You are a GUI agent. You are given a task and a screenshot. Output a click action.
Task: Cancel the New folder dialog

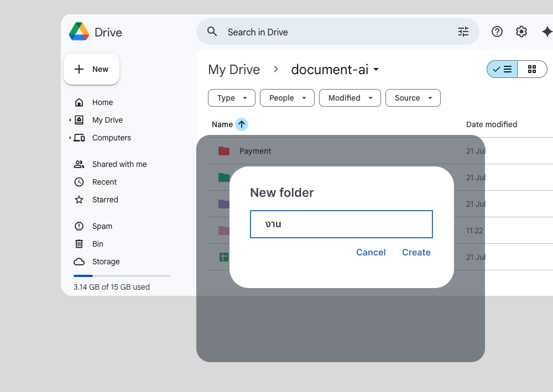371,252
